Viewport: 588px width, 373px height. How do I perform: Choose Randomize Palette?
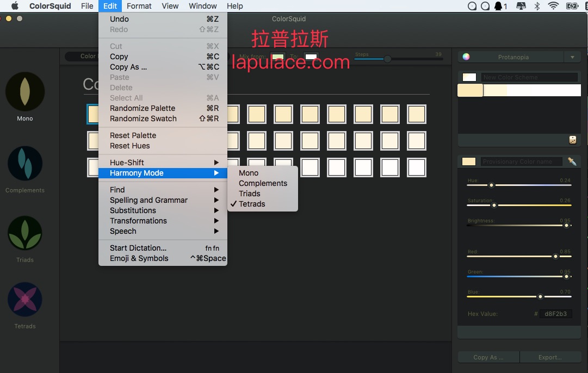(163, 108)
